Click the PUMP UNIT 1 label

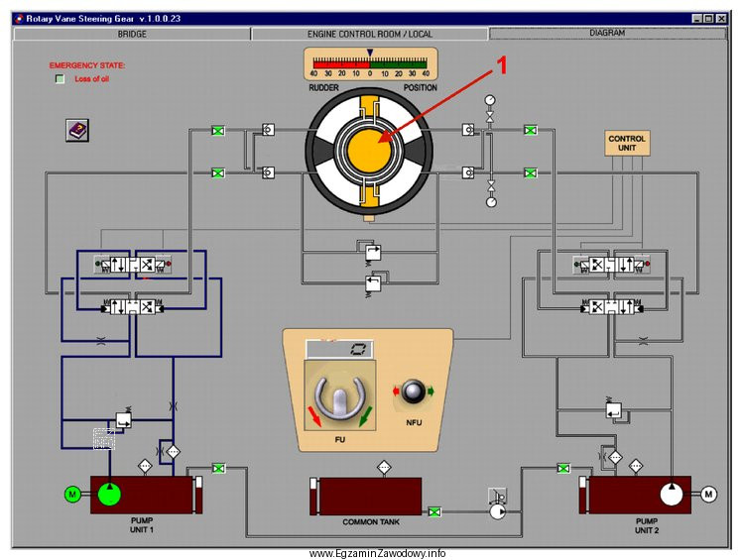coord(142,525)
